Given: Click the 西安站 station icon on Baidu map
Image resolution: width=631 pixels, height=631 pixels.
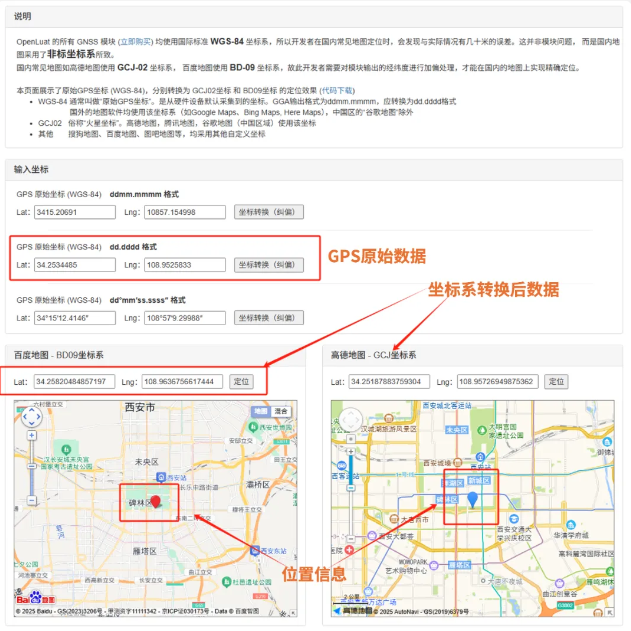Looking at the screenshot, I should [x=161, y=477].
